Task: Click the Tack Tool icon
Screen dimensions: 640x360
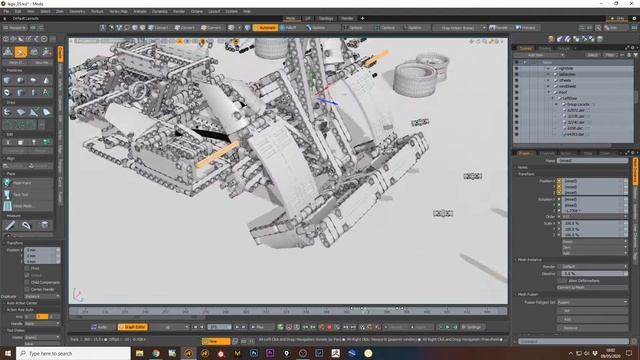Action: pos(7,194)
